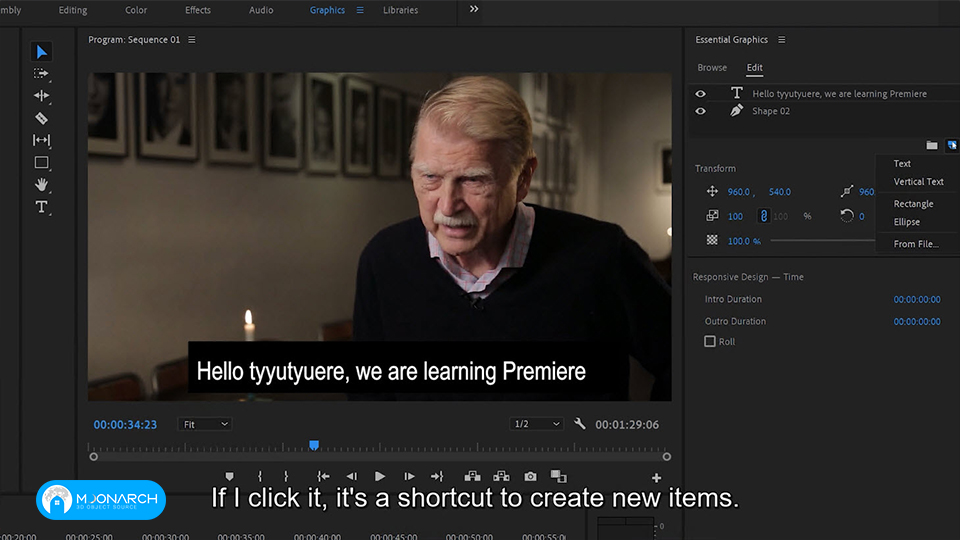Open the Program Sequence 01 panel menu
This screenshot has width=960, height=540.
[x=192, y=40]
